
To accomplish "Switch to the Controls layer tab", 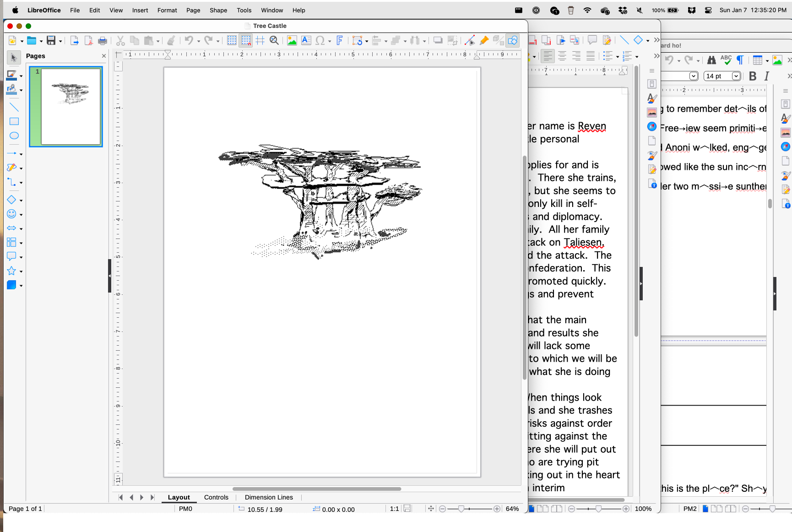I will [x=216, y=497].
